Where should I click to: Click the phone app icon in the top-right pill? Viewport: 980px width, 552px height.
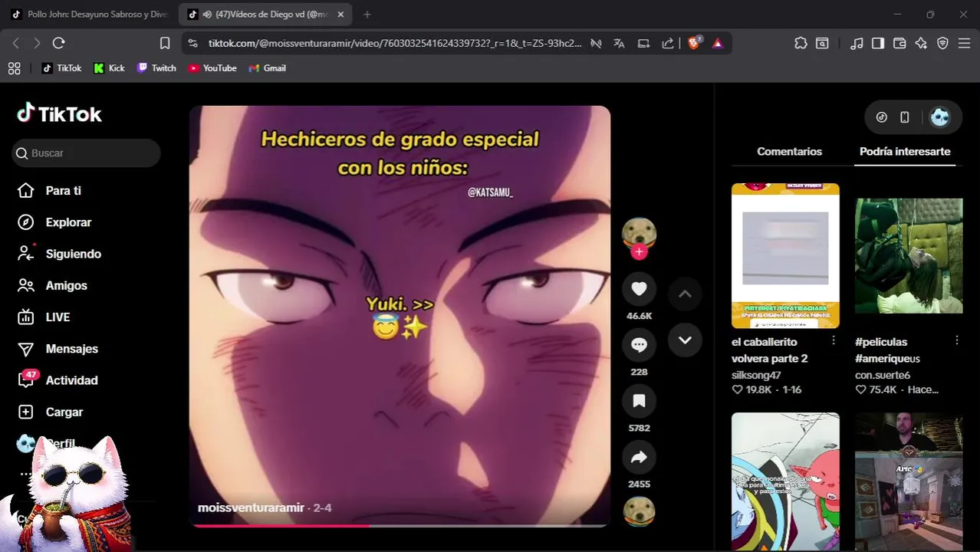tap(904, 117)
